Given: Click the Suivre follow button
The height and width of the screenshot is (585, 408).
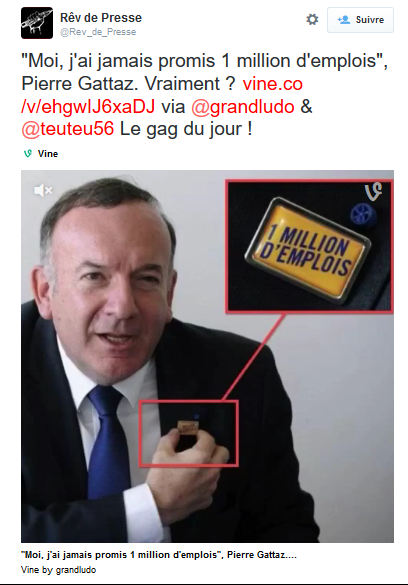Looking at the screenshot, I should click(360, 20).
